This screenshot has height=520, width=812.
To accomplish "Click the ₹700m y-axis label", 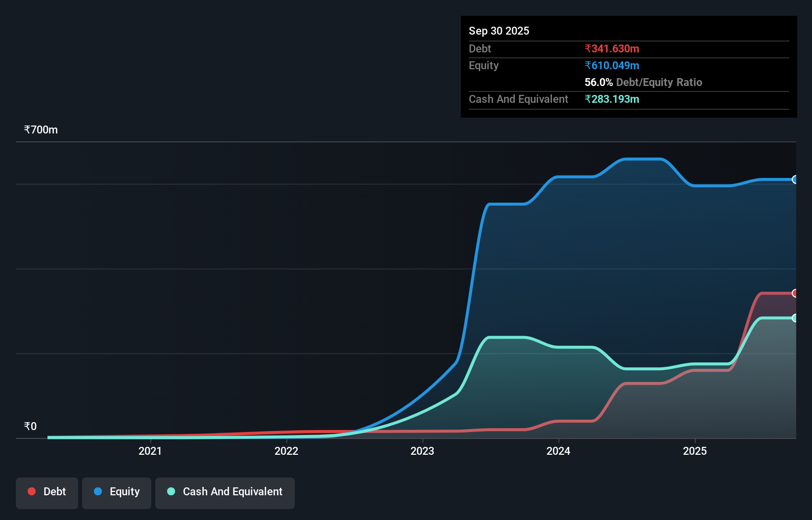I will (41, 130).
